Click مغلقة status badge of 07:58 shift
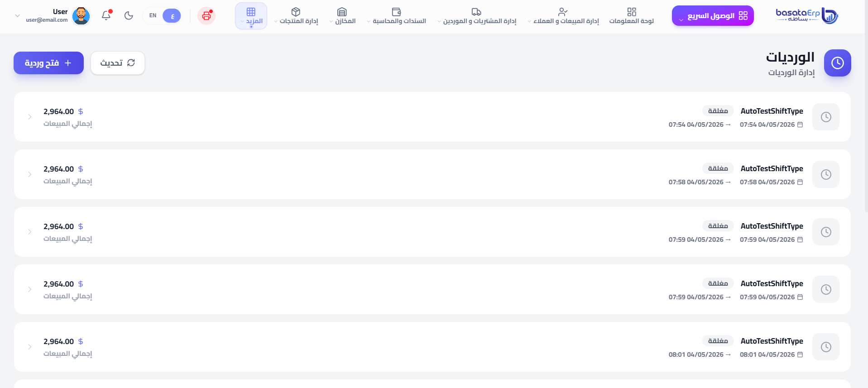The image size is (868, 388). (x=718, y=168)
